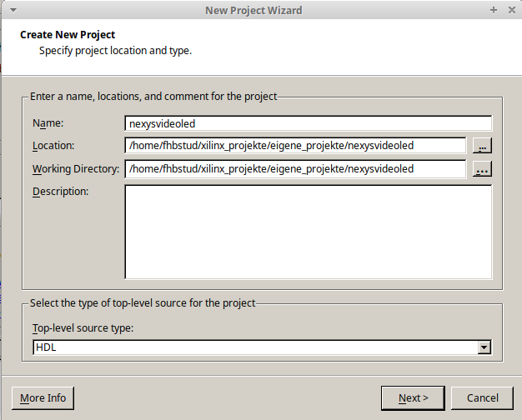Open the Top-level source type combo box
The image size is (522, 420).
254,347
